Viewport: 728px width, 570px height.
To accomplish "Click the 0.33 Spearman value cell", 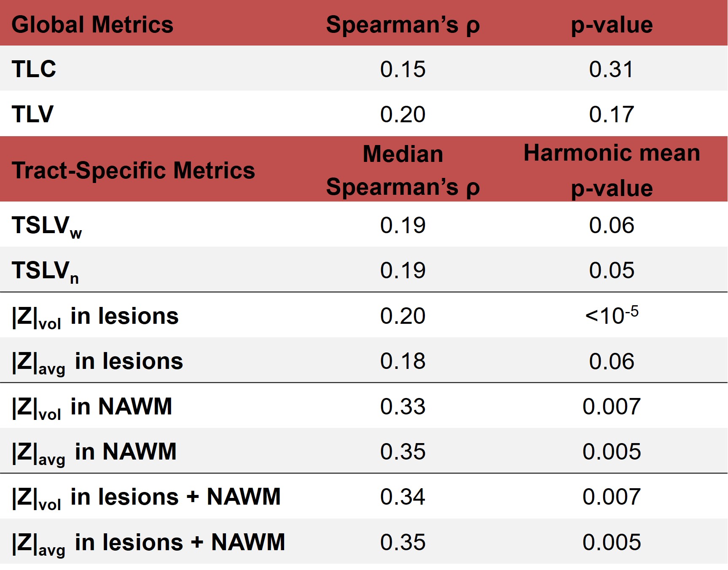I will pos(403,406).
